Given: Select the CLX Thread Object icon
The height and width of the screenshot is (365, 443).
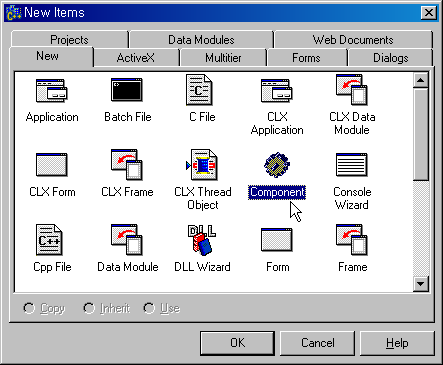Looking at the screenshot, I should tap(202, 165).
